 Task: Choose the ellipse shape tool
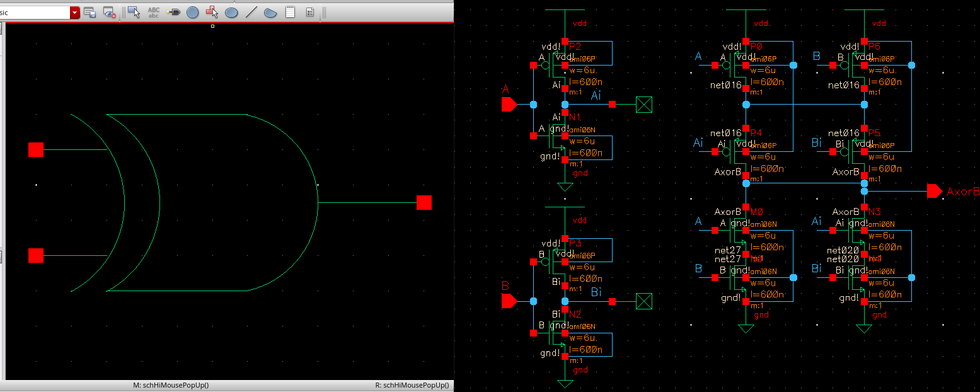(231, 12)
